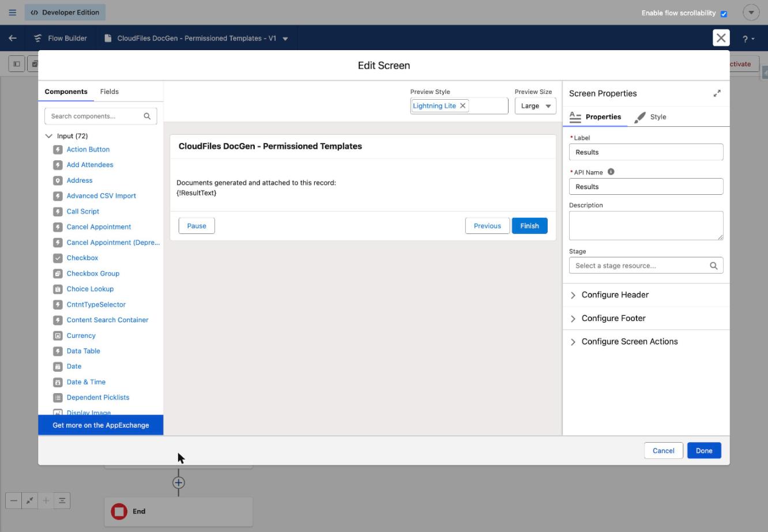The width and height of the screenshot is (768, 532).
Task: Click the plus add-element icon above End
Action: 179,482
